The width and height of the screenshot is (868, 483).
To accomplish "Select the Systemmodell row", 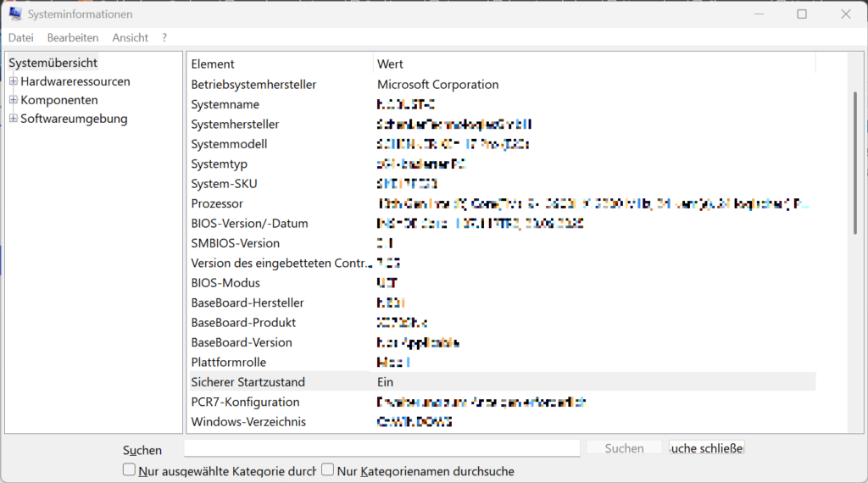I will (502, 144).
